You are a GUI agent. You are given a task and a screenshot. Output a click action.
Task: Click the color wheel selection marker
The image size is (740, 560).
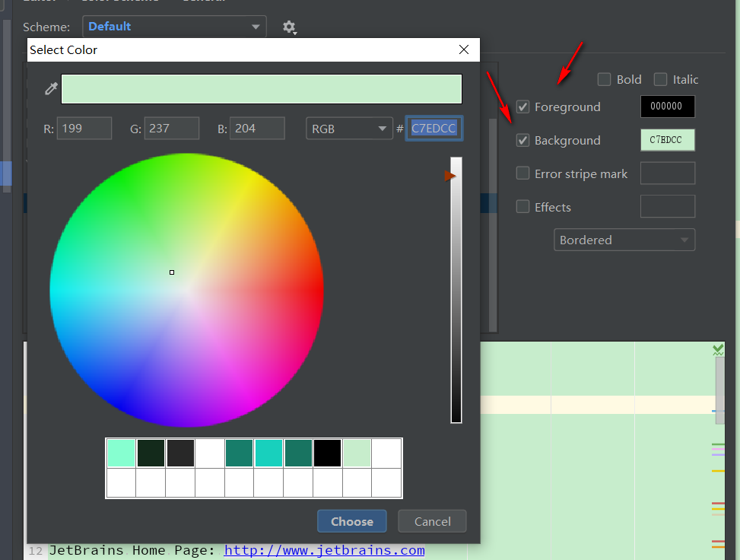172,272
